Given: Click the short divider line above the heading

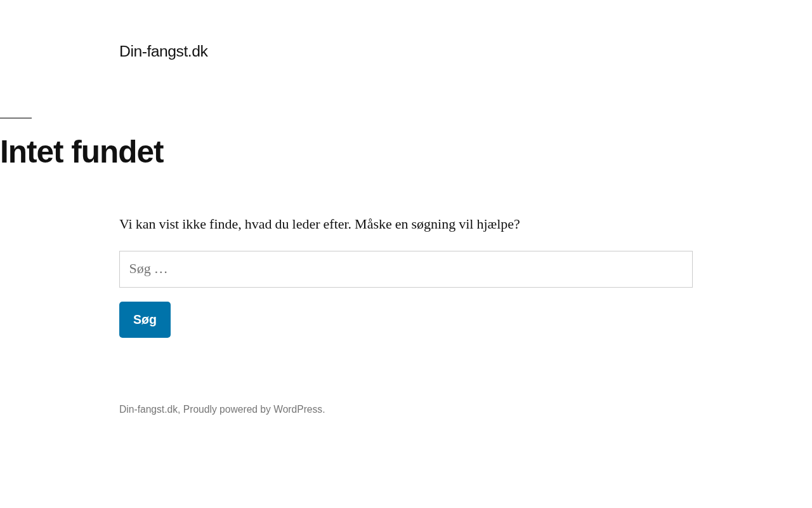Looking at the screenshot, I should click(16, 118).
